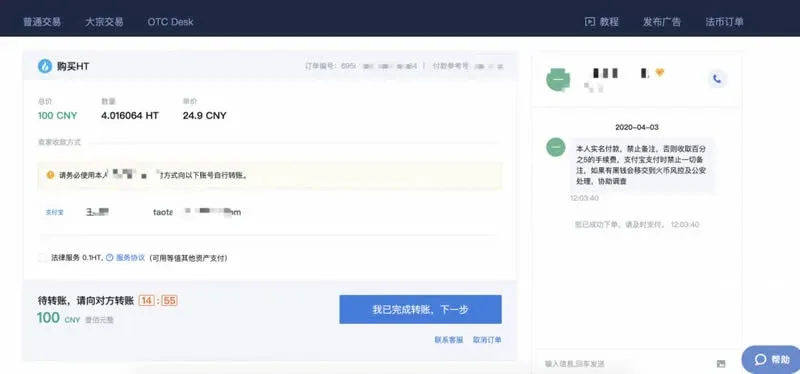The width and height of the screenshot is (800, 374).
Task: Go to 法币订单 orders
Action: 724,22
